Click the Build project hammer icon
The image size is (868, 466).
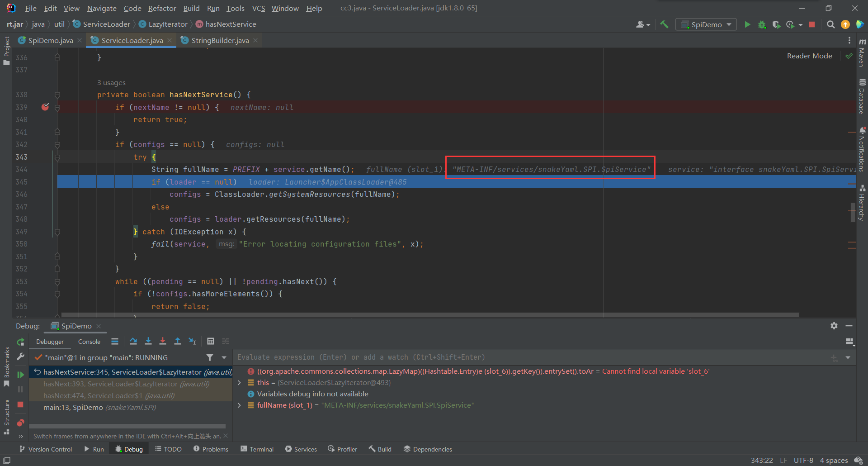click(x=664, y=24)
